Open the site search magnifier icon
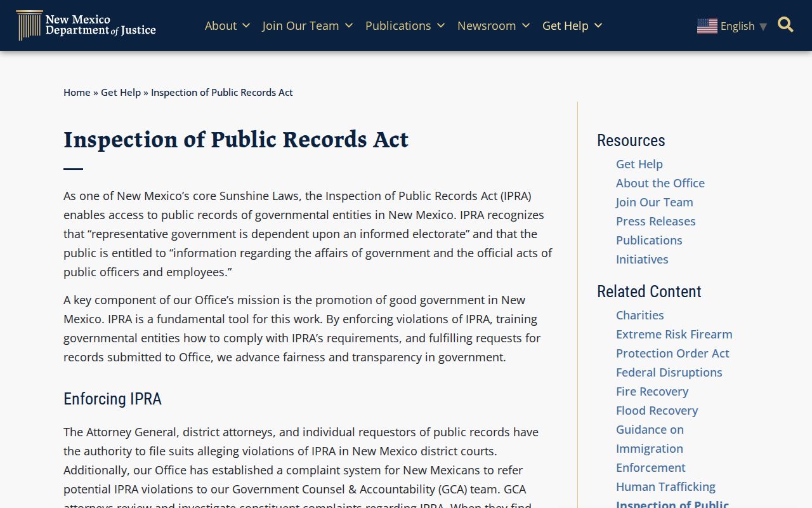Viewport: 812px width, 508px height. [785, 25]
